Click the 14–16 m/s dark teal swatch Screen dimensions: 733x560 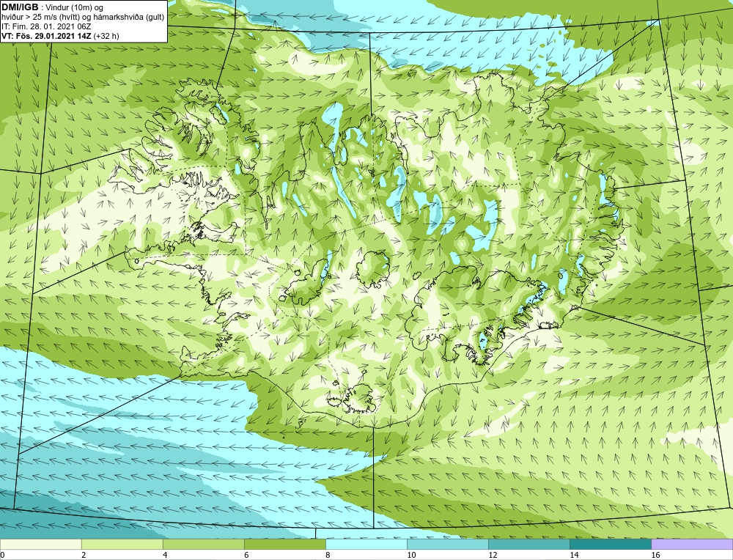coord(610,544)
